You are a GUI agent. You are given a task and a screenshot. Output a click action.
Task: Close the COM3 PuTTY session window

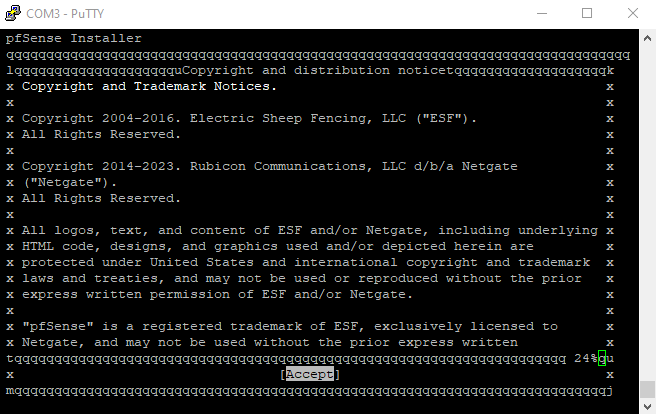pyautogui.click(x=633, y=13)
